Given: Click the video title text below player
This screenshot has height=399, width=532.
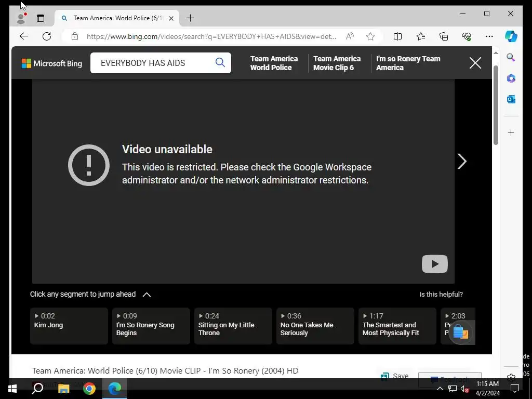Looking at the screenshot, I should (x=165, y=371).
